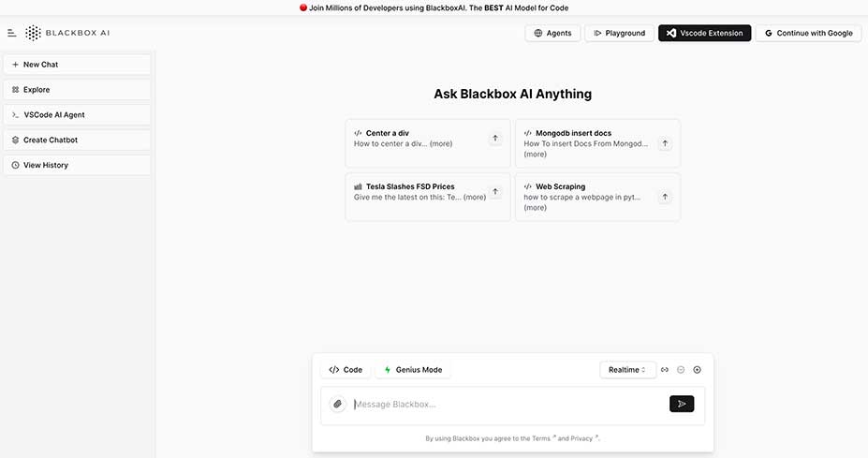
Task: Click the Continue with Google button
Action: tap(808, 33)
